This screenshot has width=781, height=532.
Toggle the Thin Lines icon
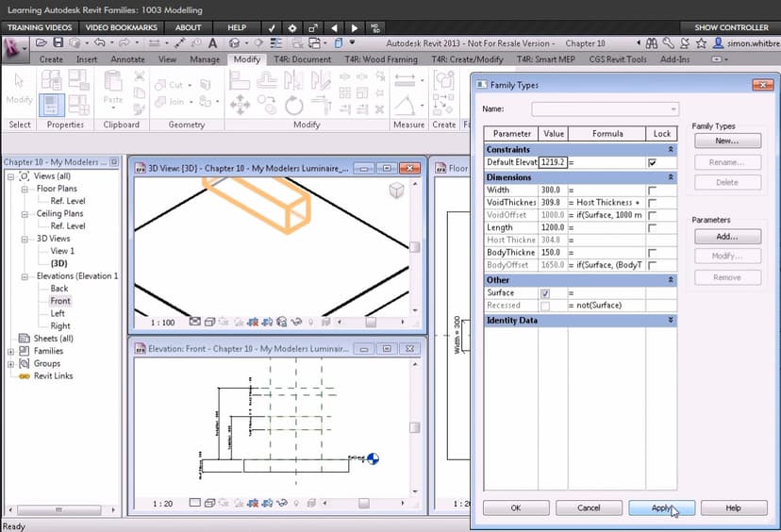(x=276, y=43)
